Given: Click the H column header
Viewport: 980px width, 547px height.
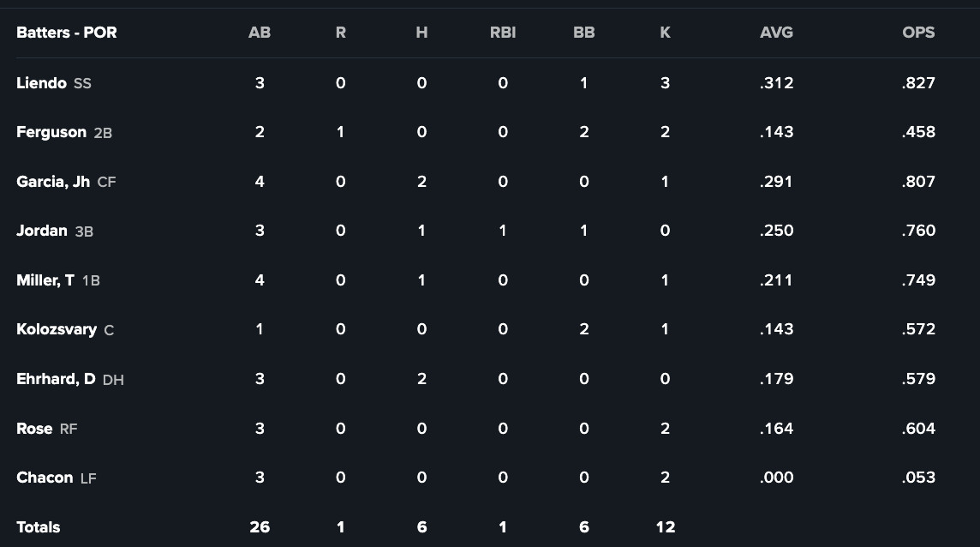Looking at the screenshot, I should click(421, 33).
